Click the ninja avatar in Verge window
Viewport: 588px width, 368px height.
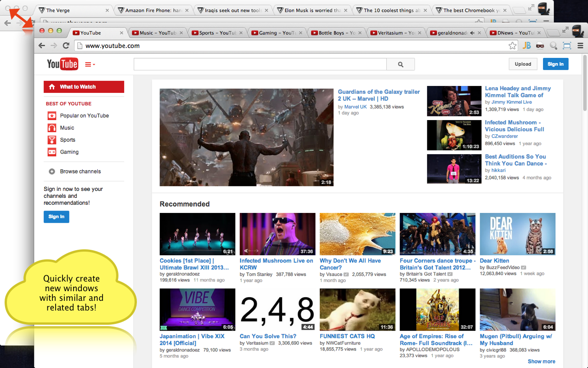click(543, 8)
